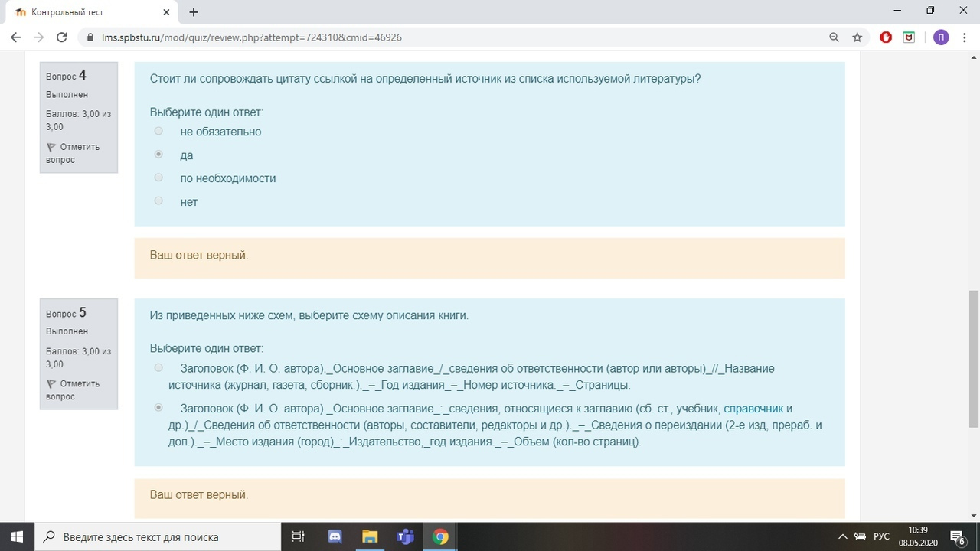Switch to the Контрольный тест tab
The height and width of the screenshot is (551, 980).
click(x=92, y=12)
